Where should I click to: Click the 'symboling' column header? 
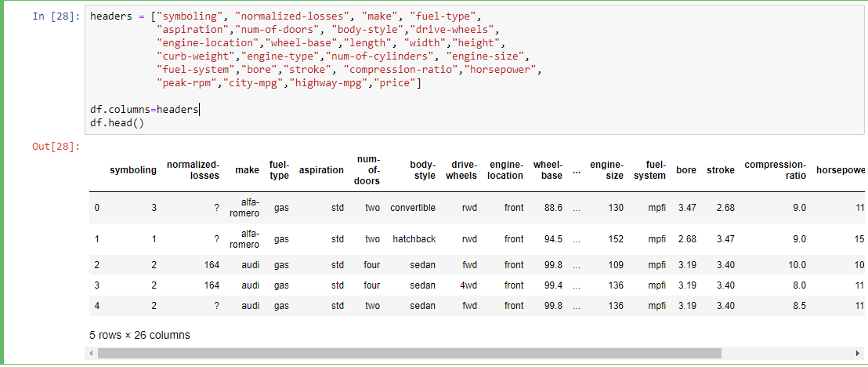point(133,170)
